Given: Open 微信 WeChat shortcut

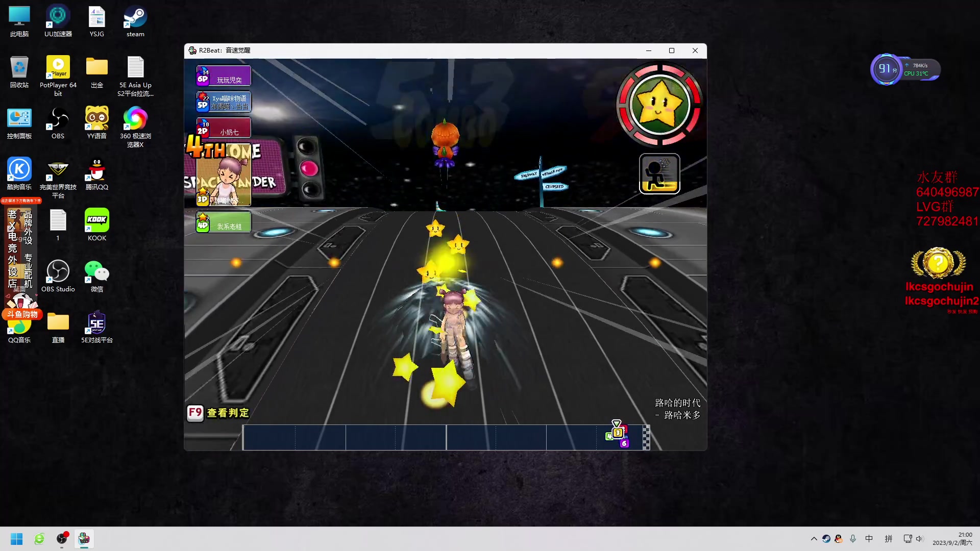Looking at the screenshot, I should coord(97,276).
